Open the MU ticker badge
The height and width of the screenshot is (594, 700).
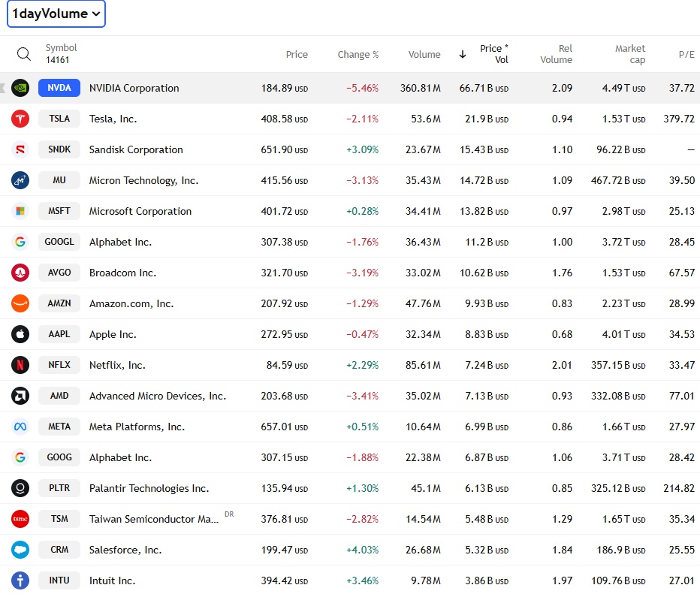(59, 180)
